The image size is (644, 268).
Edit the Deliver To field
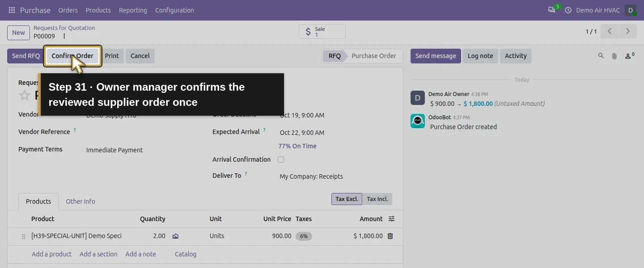click(335, 176)
